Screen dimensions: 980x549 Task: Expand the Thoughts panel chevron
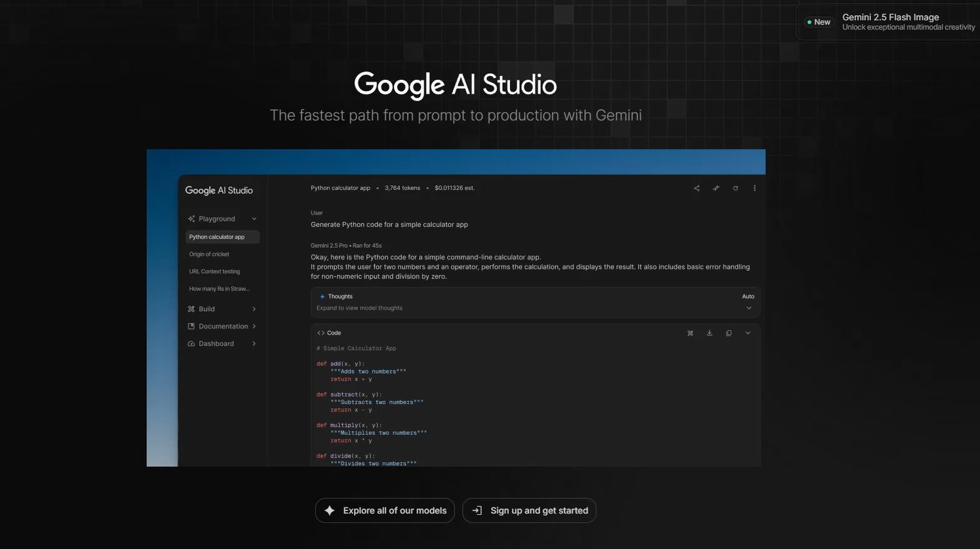click(x=749, y=308)
